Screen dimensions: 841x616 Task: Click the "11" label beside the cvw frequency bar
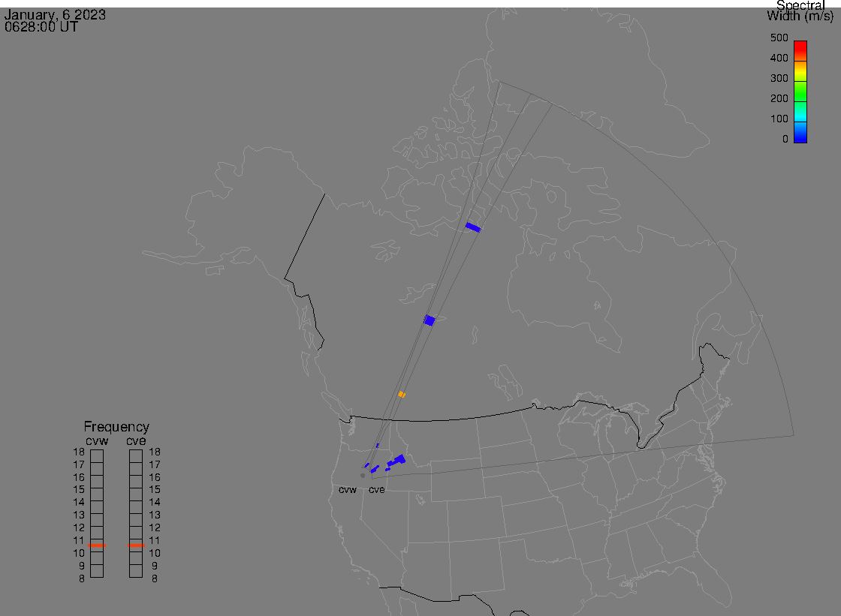click(x=79, y=540)
